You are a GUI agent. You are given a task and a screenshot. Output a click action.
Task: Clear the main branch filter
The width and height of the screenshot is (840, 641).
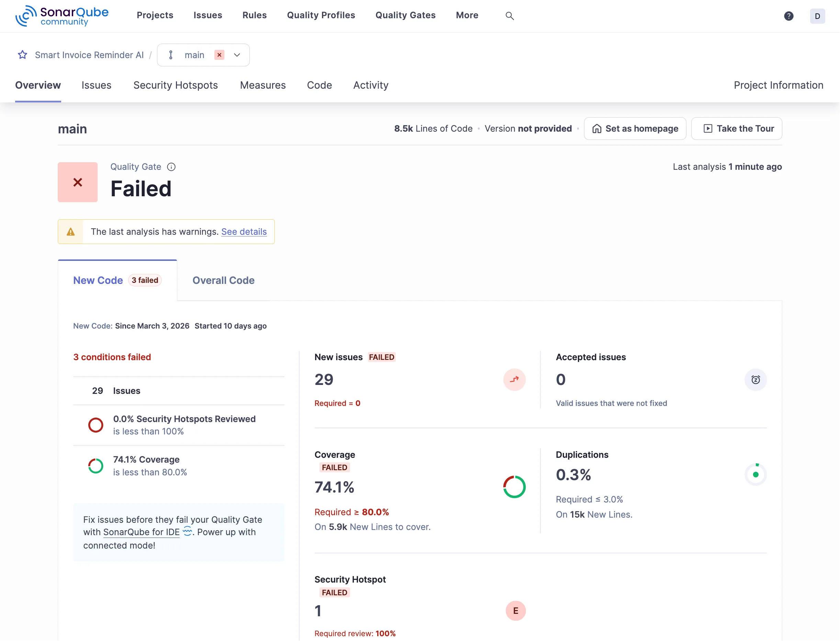tap(219, 55)
